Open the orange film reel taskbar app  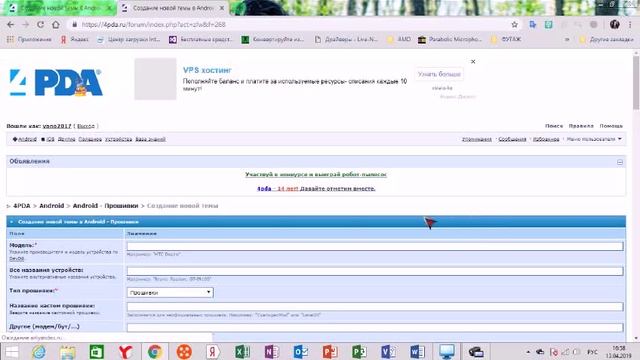coord(184,352)
